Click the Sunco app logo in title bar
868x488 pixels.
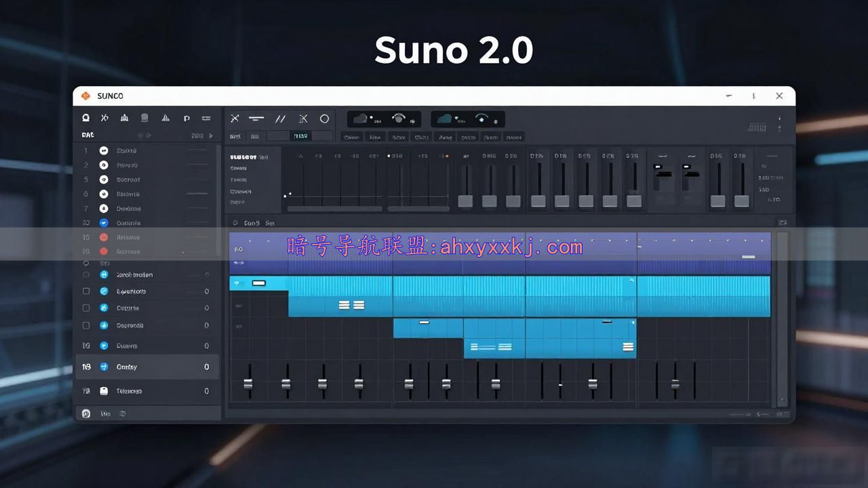(85, 96)
